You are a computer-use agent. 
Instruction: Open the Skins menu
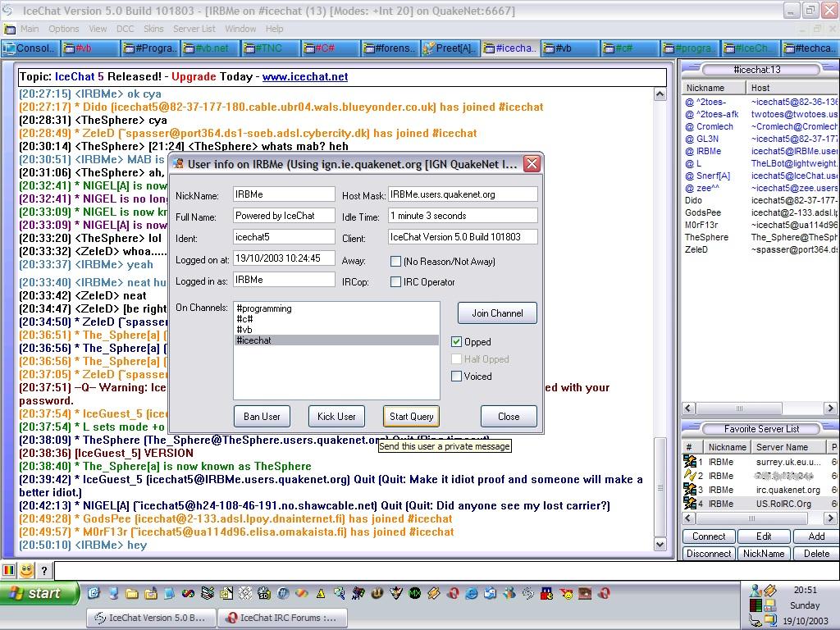(x=153, y=29)
